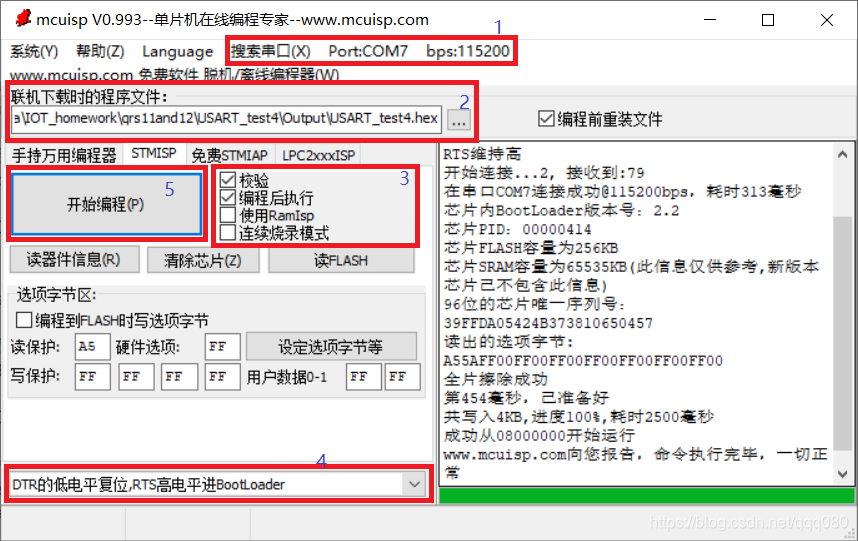Click bps:115200 menu item
This screenshot has height=541, width=858.
(468, 51)
